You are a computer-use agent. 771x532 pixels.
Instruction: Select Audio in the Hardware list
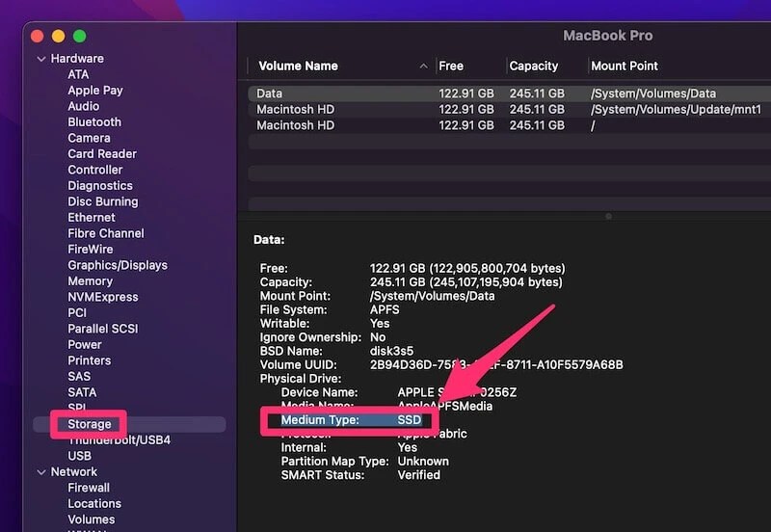tap(84, 106)
